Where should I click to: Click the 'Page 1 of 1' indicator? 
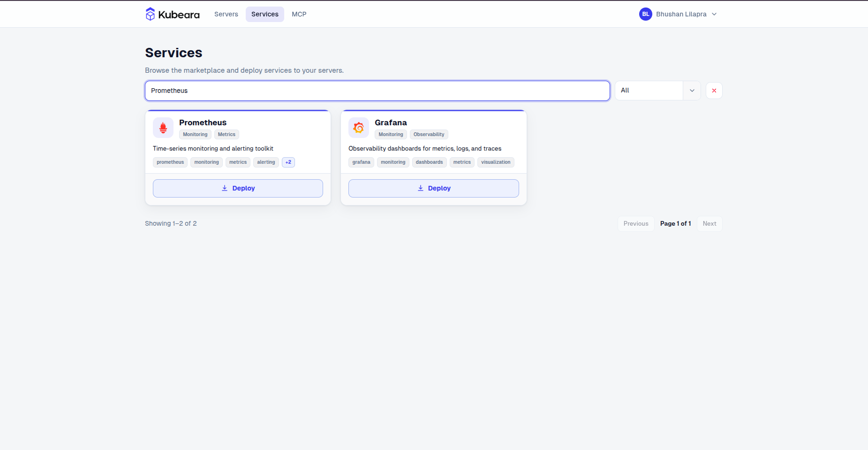(676, 224)
